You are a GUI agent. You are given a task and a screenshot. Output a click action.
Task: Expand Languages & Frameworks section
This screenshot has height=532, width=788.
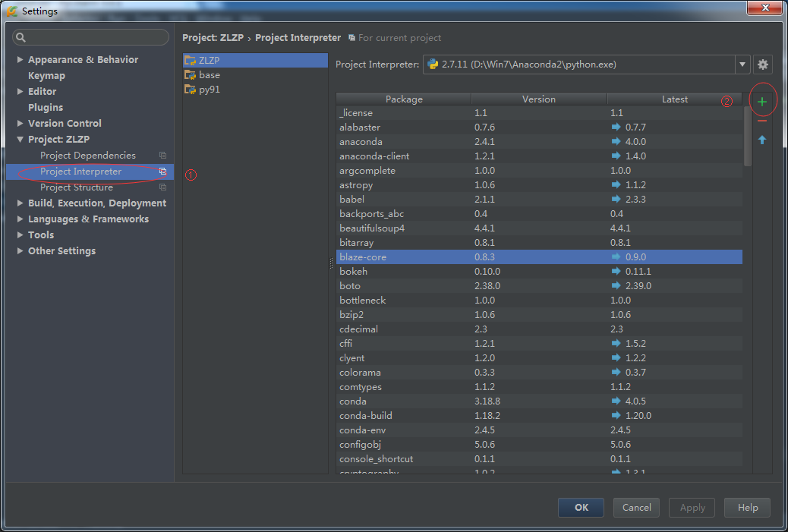point(20,219)
